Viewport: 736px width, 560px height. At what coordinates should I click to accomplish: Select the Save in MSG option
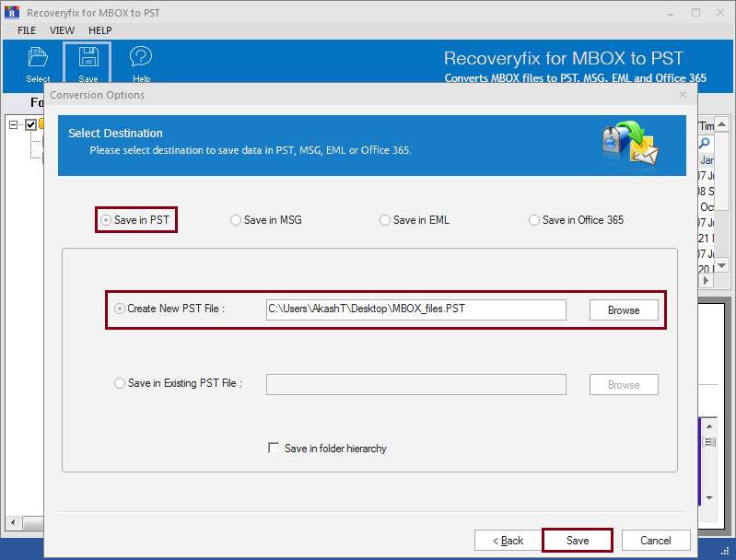tap(266, 220)
